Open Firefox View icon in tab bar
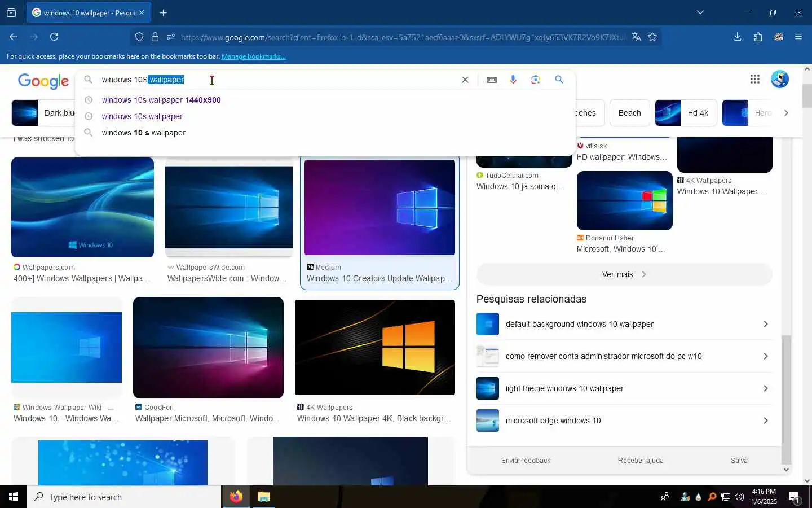This screenshot has height=508, width=812. click(x=11, y=12)
